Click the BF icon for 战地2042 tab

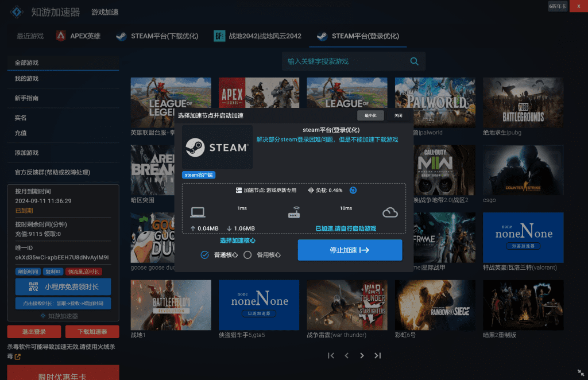pyautogui.click(x=219, y=36)
